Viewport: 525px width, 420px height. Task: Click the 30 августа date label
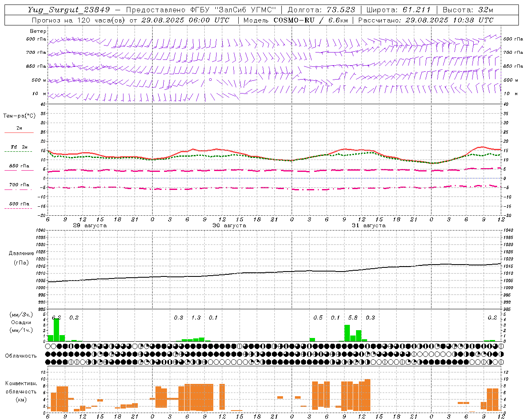[229, 226]
